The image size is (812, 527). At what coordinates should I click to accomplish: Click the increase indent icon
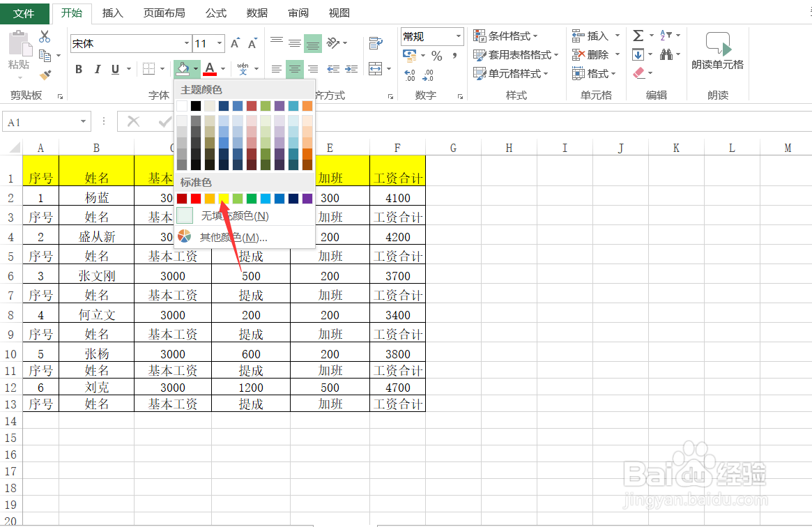351,69
